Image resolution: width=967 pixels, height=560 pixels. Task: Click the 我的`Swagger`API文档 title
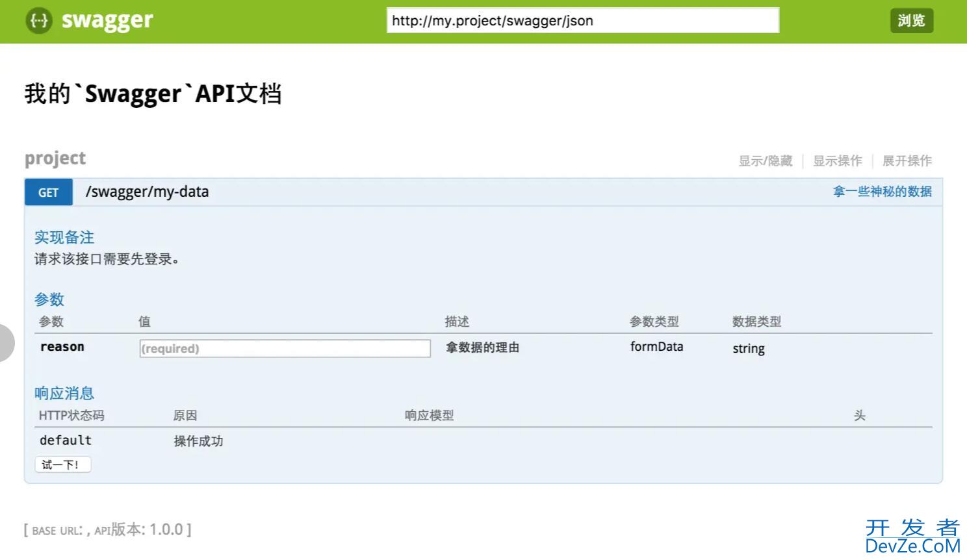(x=153, y=94)
